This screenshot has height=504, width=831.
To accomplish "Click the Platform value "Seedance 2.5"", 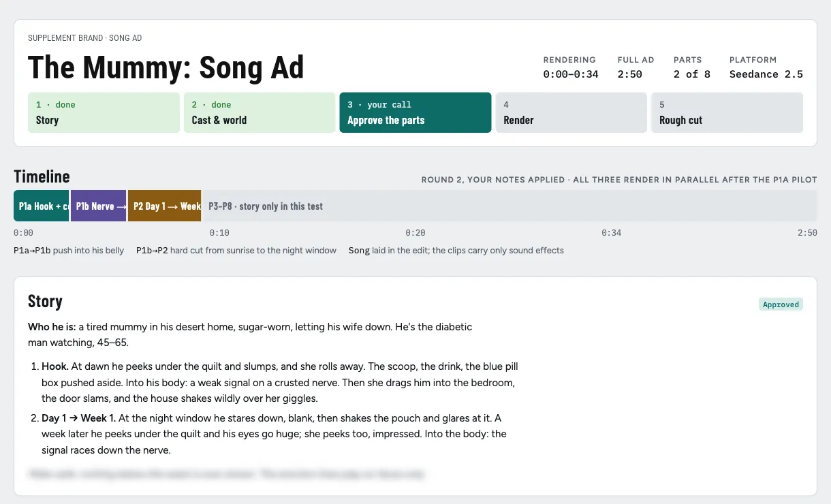I will pyautogui.click(x=766, y=74).
